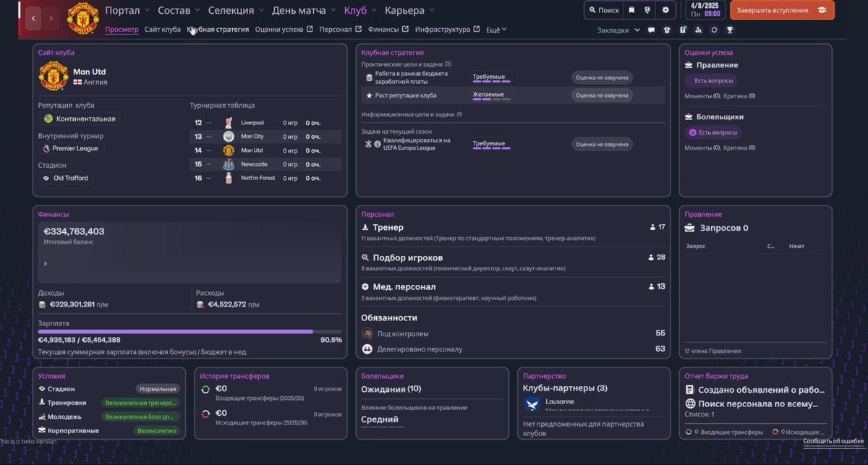Image resolution: width=868 pixels, height=465 pixels.
Task: Open the Premier League competition pill
Action: tap(72, 148)
